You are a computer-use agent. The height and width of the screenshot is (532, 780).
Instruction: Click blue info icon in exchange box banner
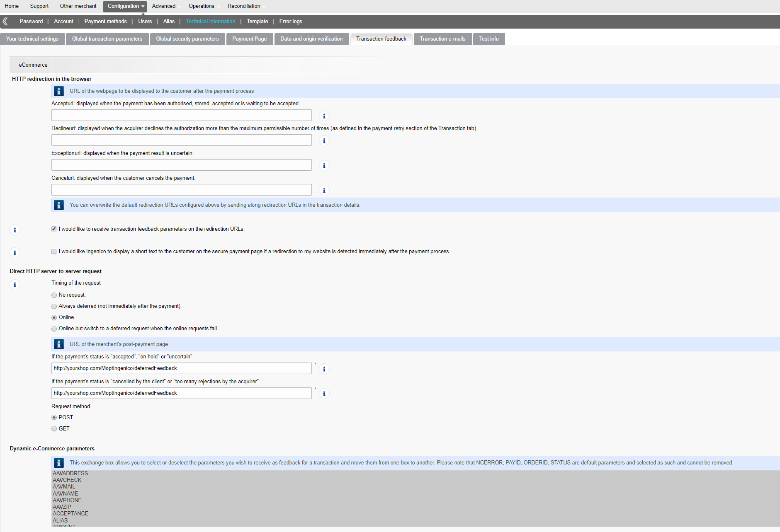tap(59, 463)
